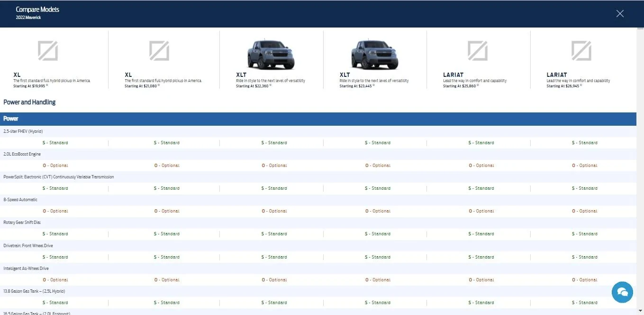Click the placeholder image above LARIAT $25,860
Viewport: 644px width, 315px height.
478,51
